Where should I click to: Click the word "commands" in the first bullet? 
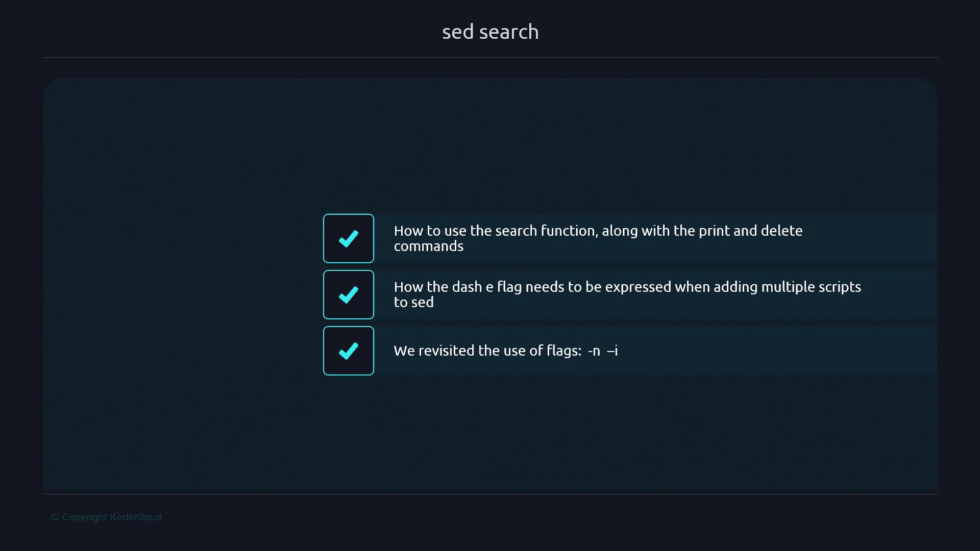[x=428, y=246]
